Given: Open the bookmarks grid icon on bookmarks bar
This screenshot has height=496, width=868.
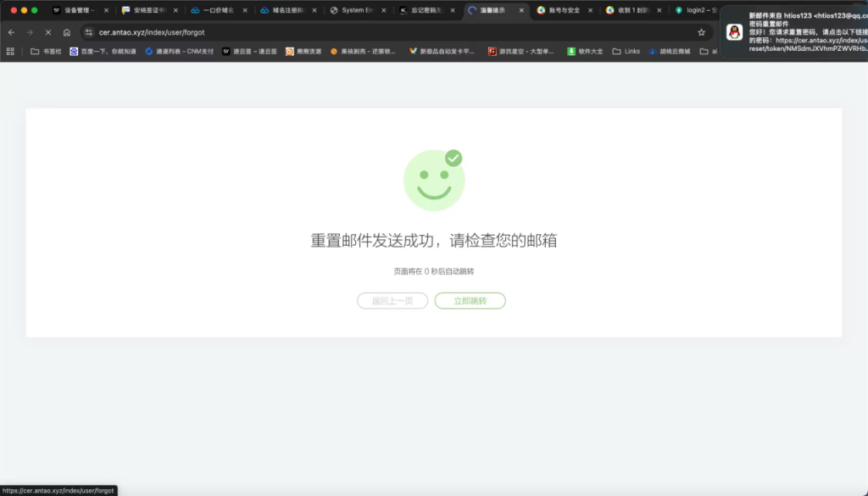Looking at the screenshot, I should 9,51.
